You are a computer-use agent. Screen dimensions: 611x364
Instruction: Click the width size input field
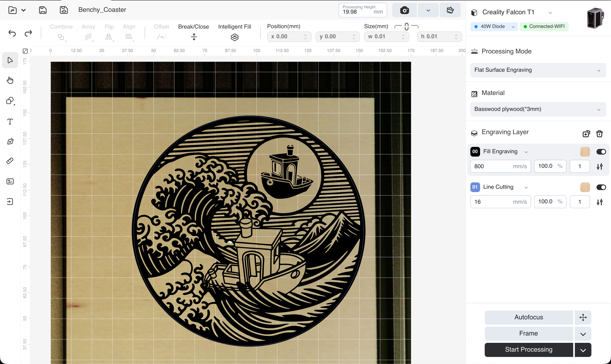point(387,37)
